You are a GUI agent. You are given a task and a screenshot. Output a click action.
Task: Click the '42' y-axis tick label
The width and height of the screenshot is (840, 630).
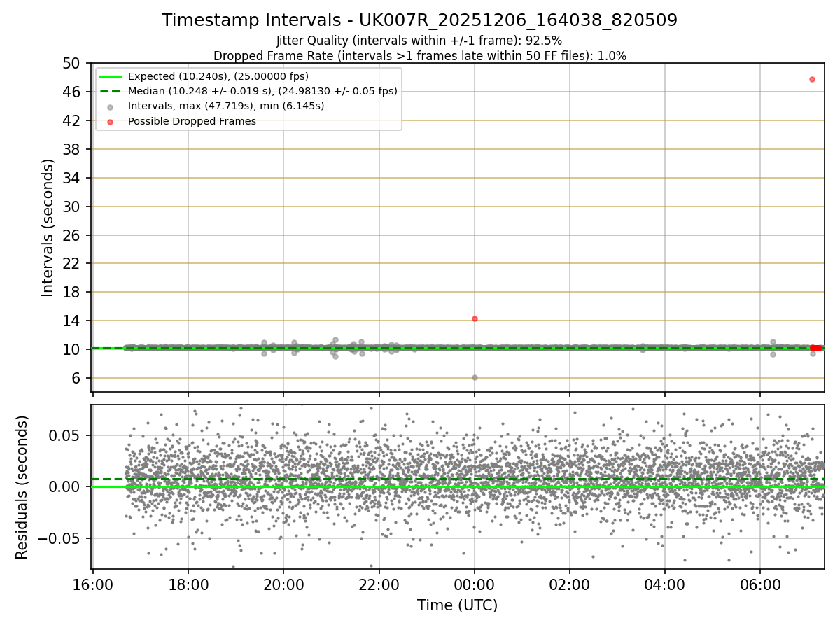point(72,121)
